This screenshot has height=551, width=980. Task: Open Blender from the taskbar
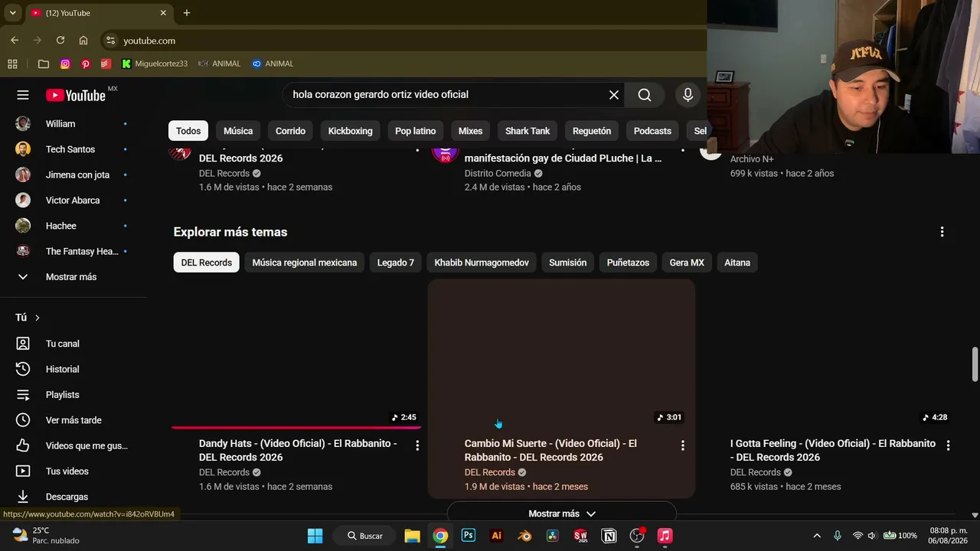click(524, 536)
